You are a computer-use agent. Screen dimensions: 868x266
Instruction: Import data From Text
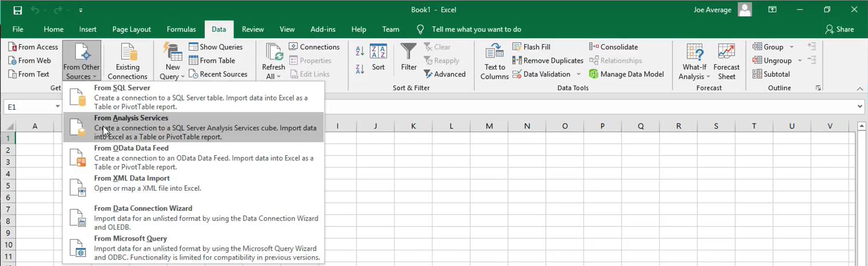[x=29, y=74]
